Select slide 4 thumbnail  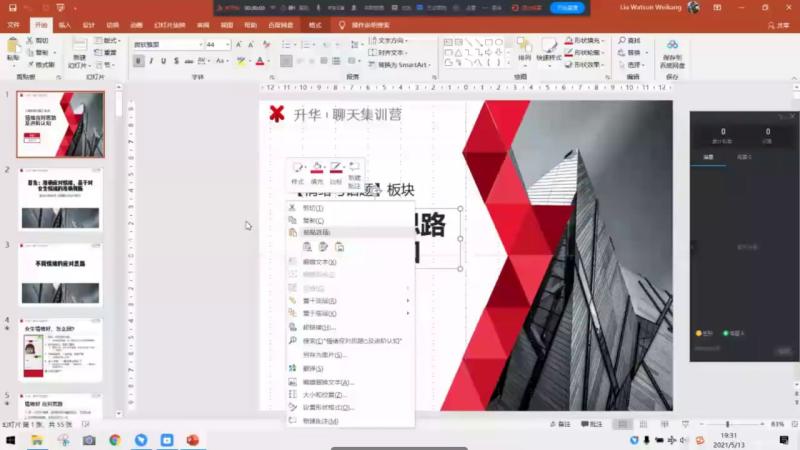(60, 351)
